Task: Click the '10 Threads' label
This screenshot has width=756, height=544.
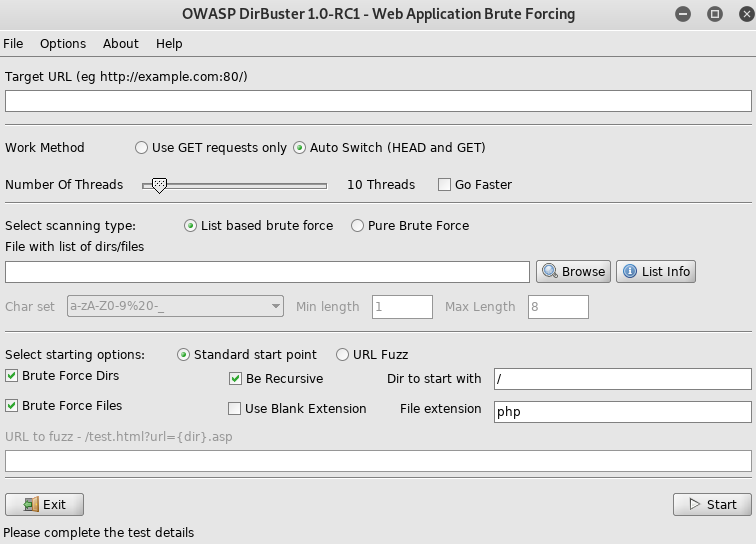Action: point(381,185)
